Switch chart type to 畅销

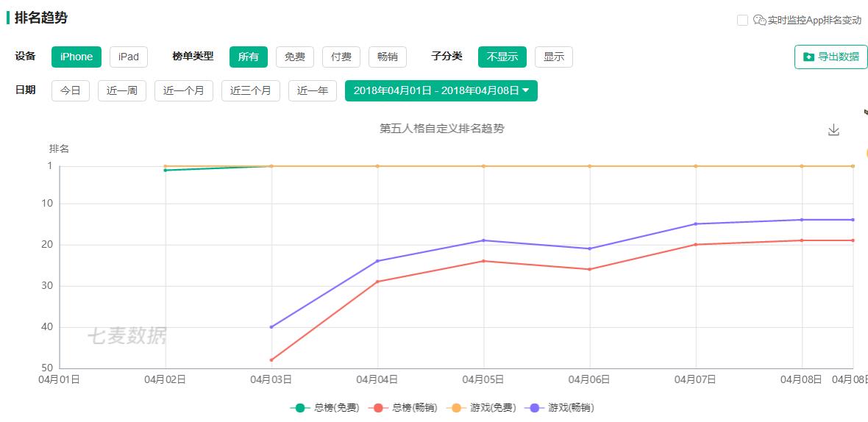[388, 57]
